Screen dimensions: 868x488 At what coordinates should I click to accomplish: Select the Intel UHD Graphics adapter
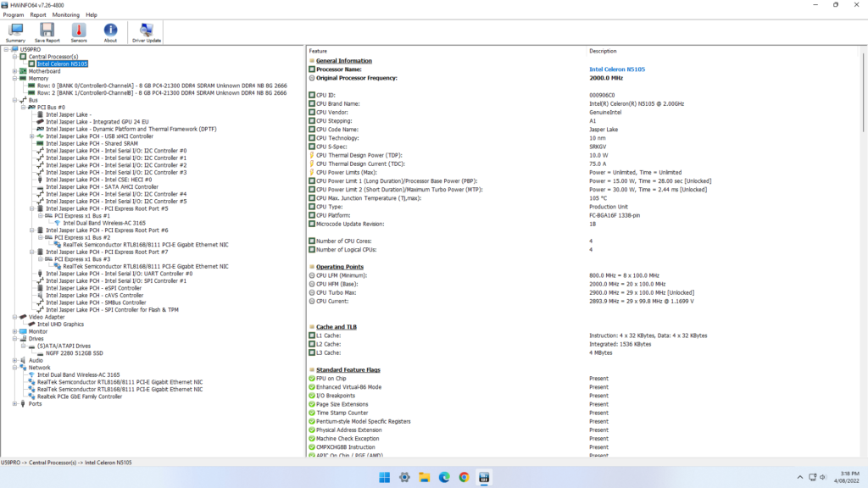click(60, 324)
